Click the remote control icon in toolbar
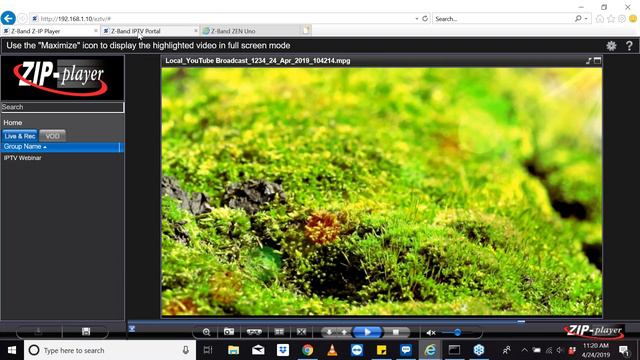The image size is (640, 360). point(254,332)
